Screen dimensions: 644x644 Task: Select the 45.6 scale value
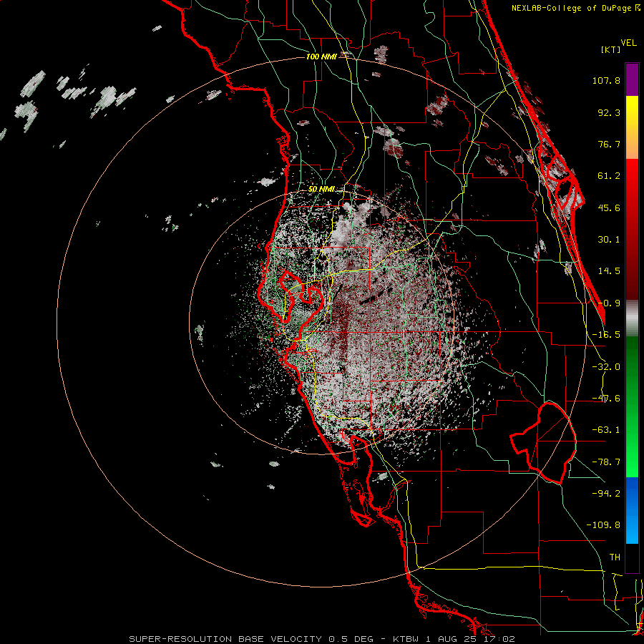pos(609,208)
